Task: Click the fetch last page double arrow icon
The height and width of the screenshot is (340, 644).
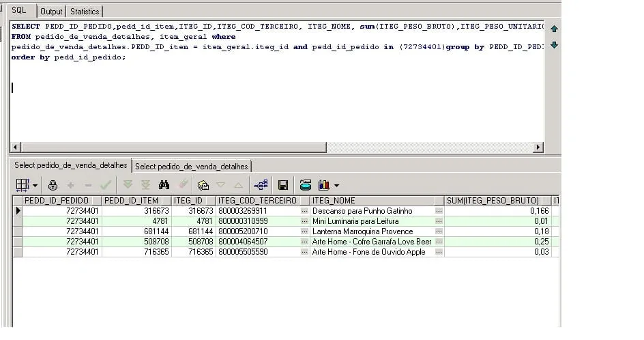Action: click(145, 185)
